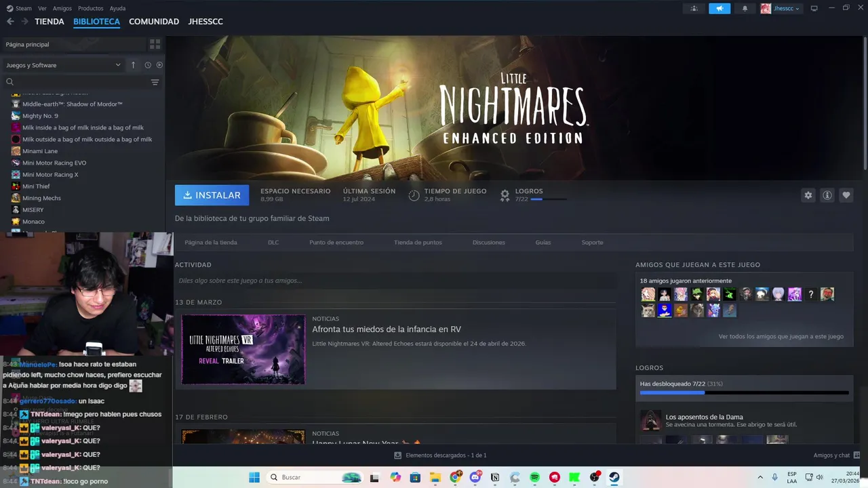
Task: Select Monaco in the game list
Action: [x=33, y=222]
